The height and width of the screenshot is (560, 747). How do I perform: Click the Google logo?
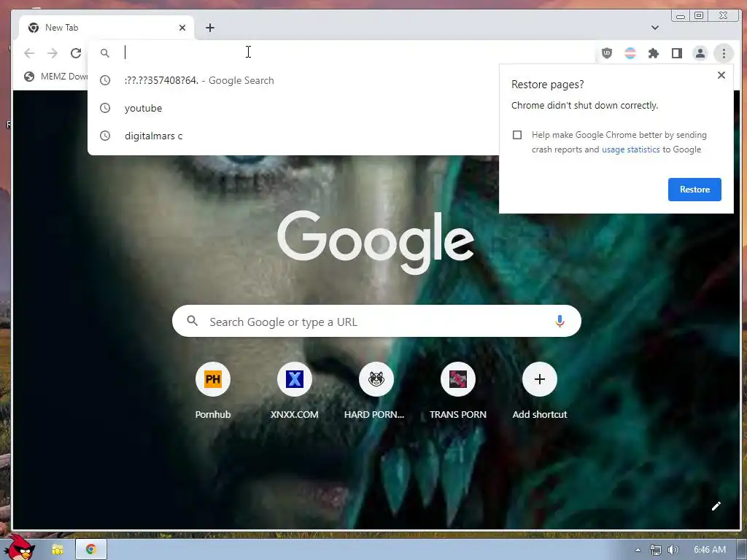(376, 243)
